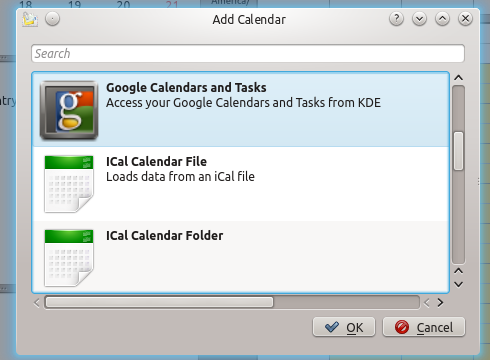Select the iCal Calendar Folder icon
Image resolution: width=490 pixels, height=360 pixels.
click(x=69, y=258)
